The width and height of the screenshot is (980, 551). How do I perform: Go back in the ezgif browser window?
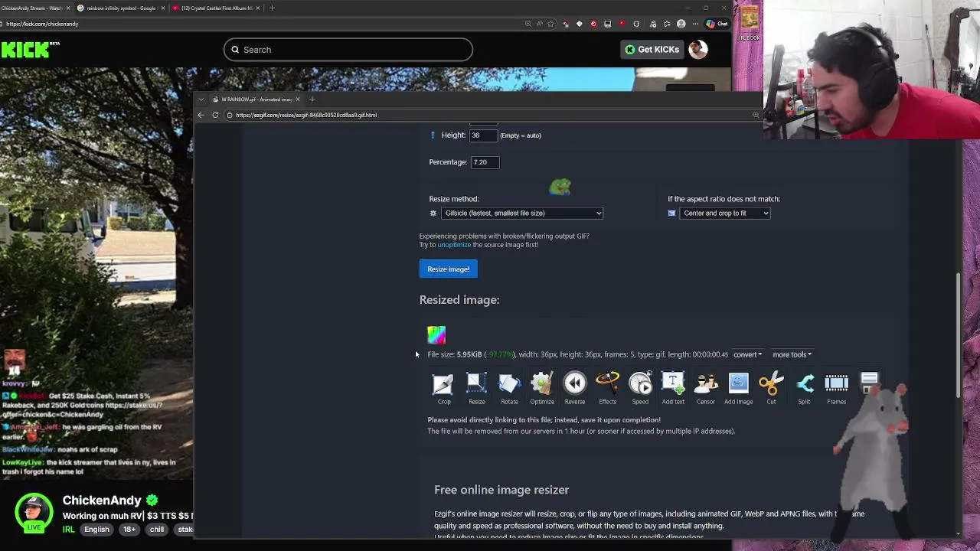[201, 115]
